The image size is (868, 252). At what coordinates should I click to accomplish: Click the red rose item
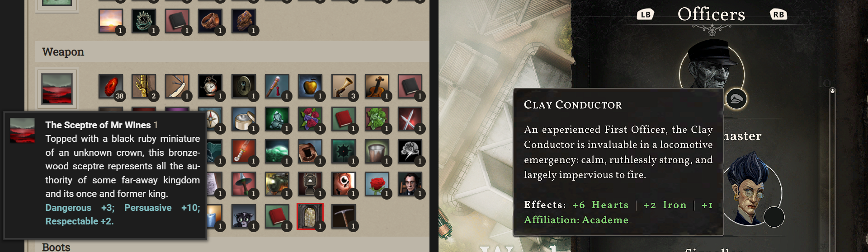(377, 184)
